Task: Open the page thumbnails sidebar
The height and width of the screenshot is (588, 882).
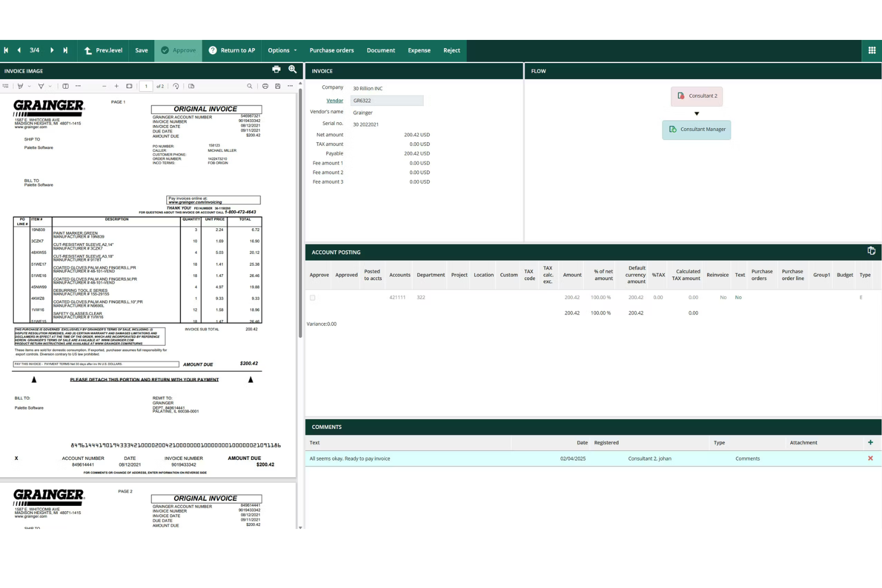Action: pyautogui.click(x=5, y=86)
